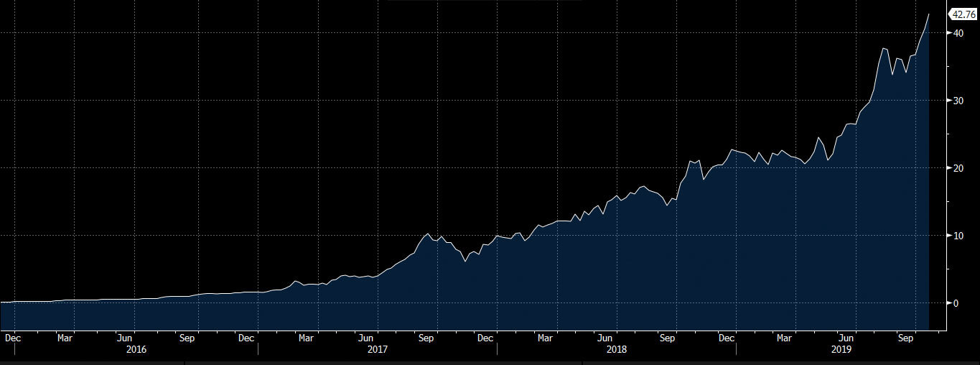
Task: Click the Jun label above the 2017 section
Action: pos(366,338)
